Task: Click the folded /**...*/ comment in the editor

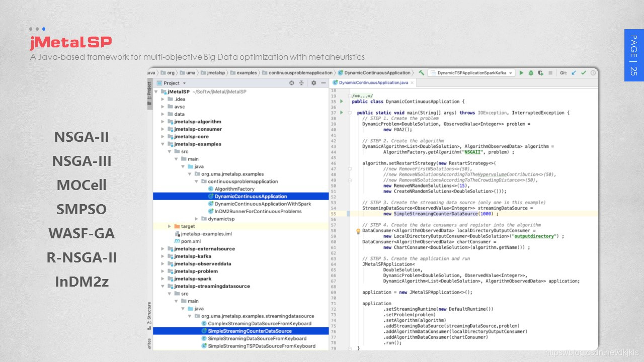Action: click(x=362, y=96)
